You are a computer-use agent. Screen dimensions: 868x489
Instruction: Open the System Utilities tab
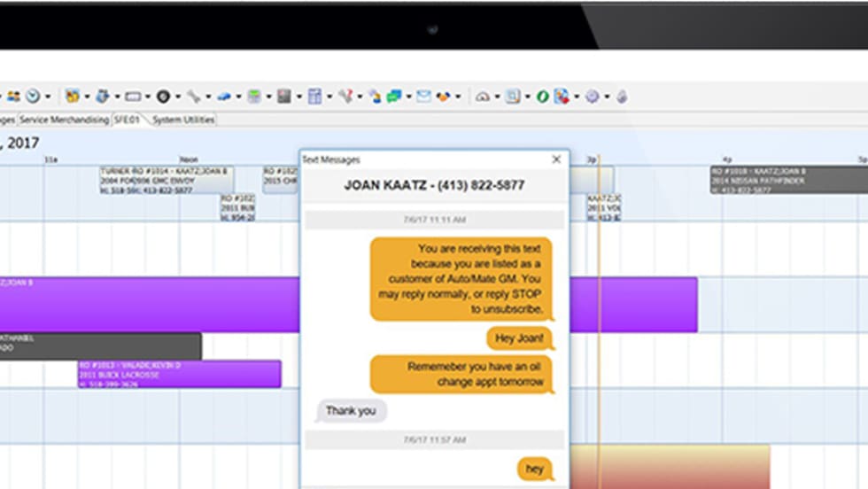182,120
